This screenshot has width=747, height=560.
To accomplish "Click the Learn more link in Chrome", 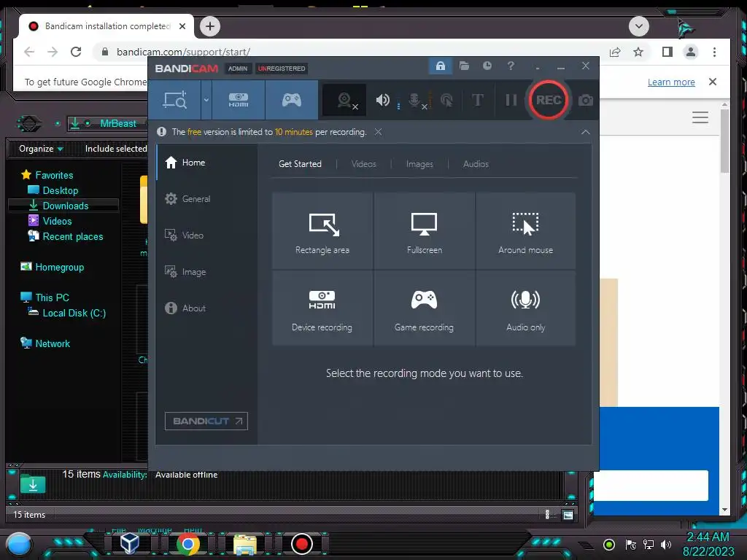I will [671, 82].
